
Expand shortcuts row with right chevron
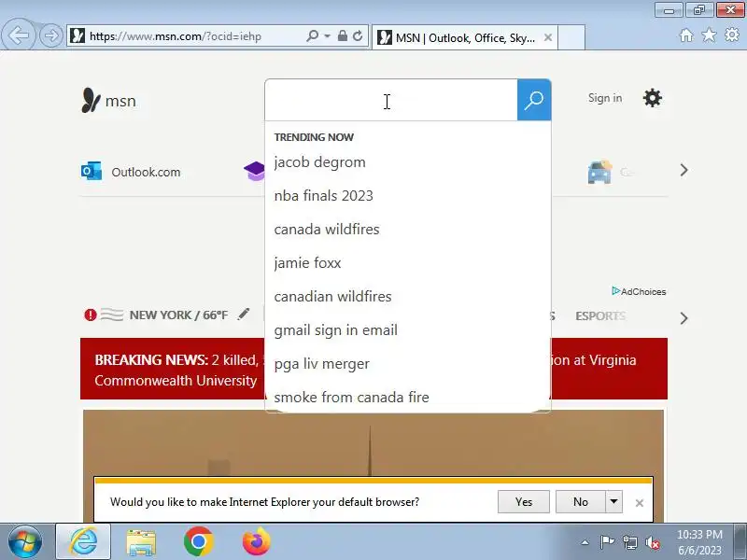pyautogui.click(x=684, y=170)
